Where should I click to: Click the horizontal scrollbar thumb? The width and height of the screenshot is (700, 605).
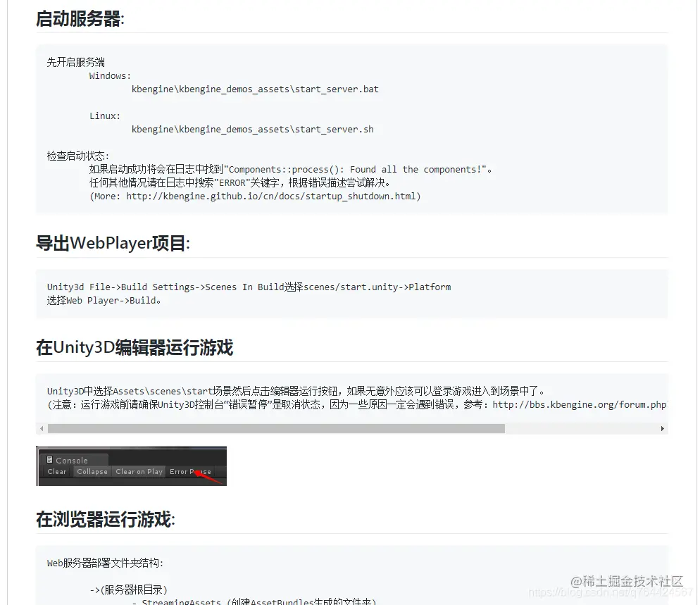[275, 428]
